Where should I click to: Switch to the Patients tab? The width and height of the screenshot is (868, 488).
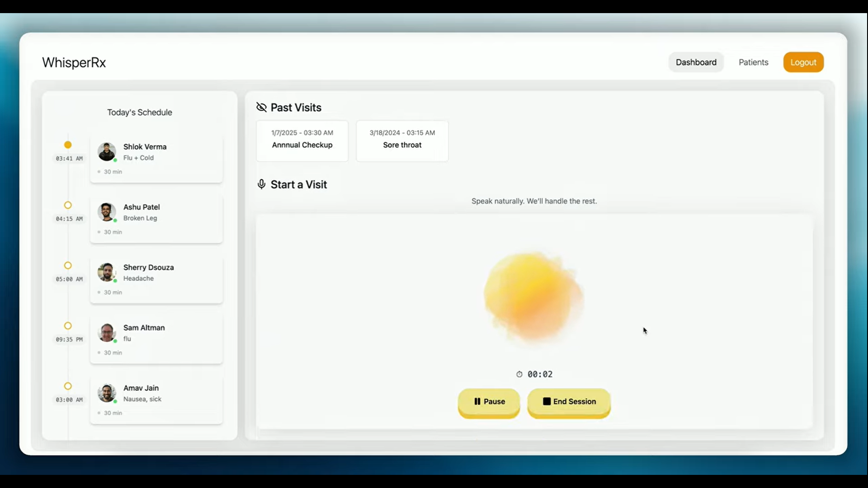click(753, 62)
